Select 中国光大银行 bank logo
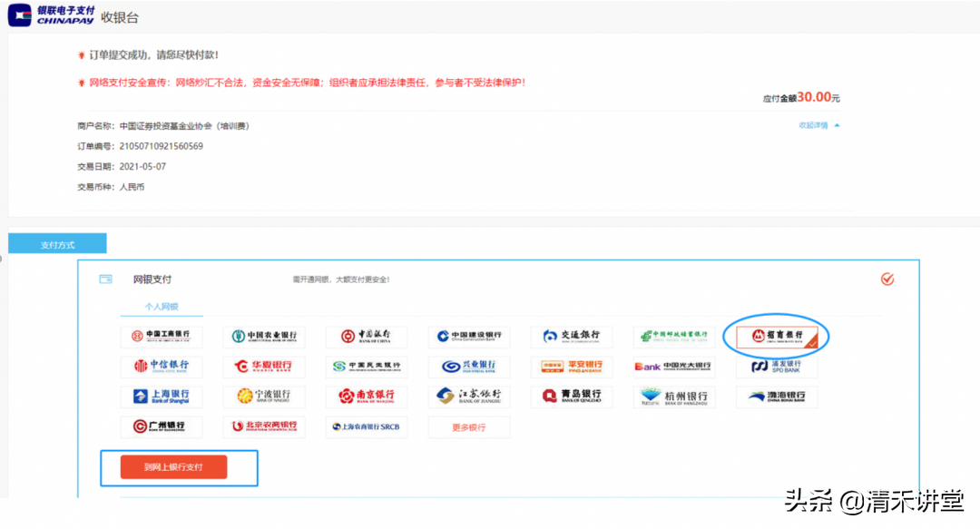This screenshot has width=980, height=529. pos(673,367)
